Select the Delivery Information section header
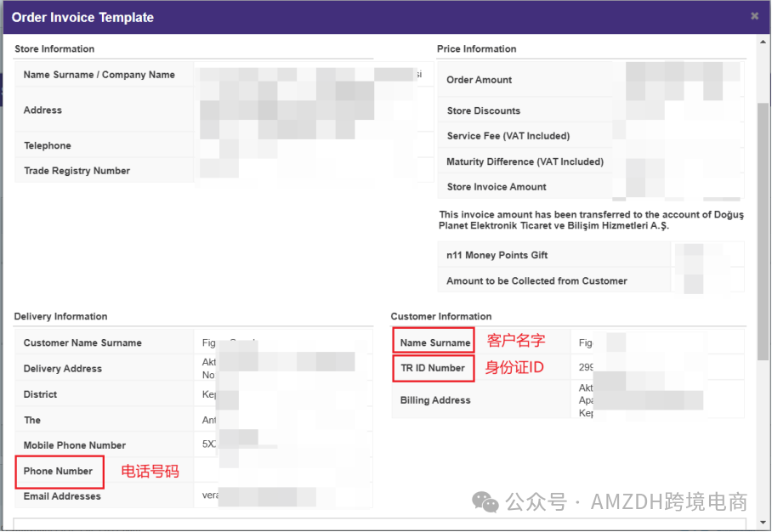Image resolution: width=772 pixels, height=532 pixels. point(60,317)
